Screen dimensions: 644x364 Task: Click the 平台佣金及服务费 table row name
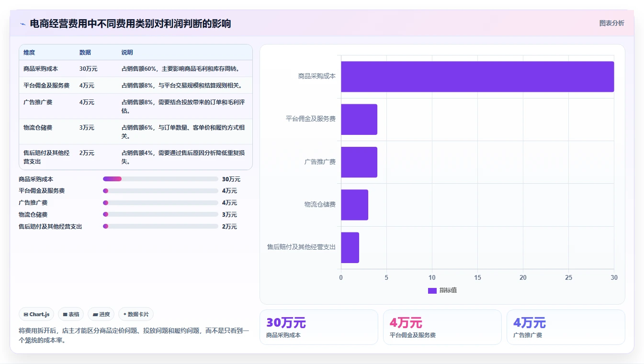point(46,86)
